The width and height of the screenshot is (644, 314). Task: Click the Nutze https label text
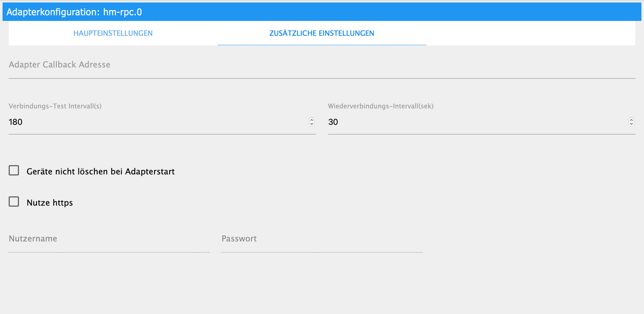pos(50,203)
